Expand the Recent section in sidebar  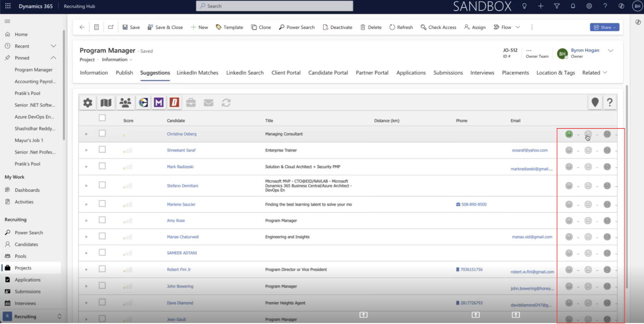point(53,46)
